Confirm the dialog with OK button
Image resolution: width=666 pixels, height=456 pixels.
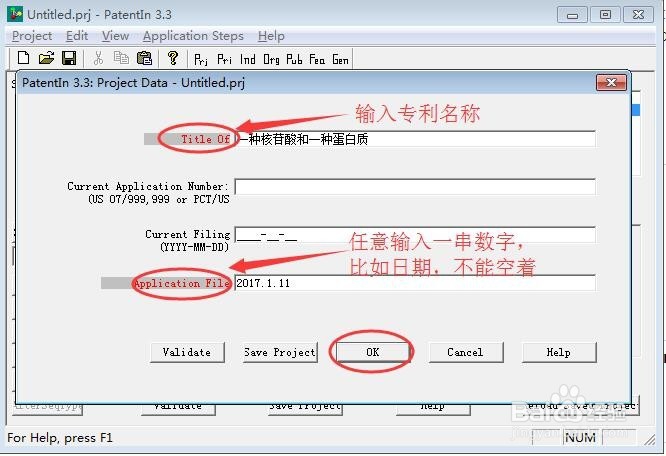click(x=373, y=352)
